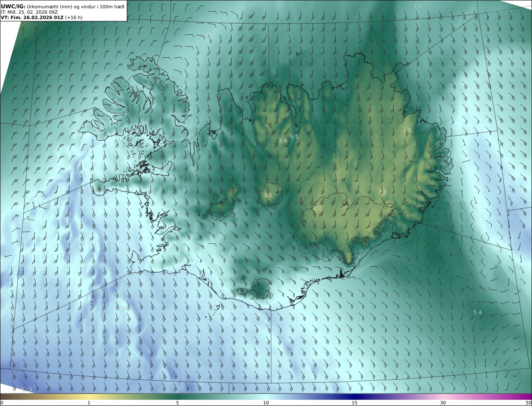
Task: Click the 4.7 value near the south coast
Action: [242, 292]
